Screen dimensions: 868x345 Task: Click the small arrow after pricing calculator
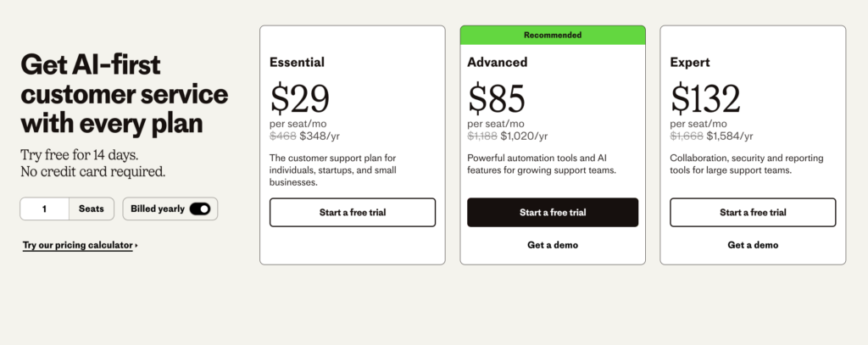[136, 246]
